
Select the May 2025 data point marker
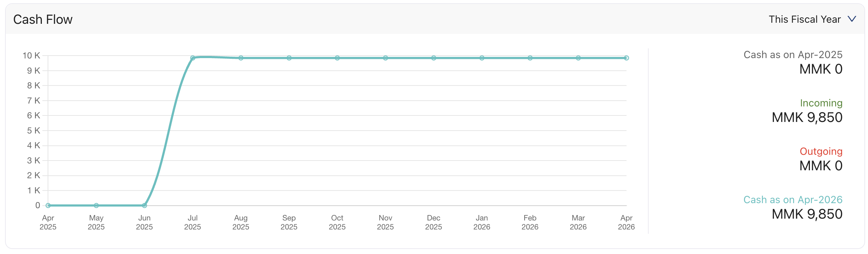pos(96,205)
